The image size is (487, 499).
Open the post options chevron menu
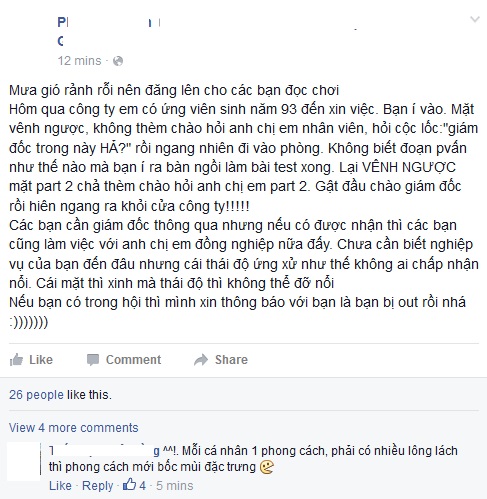(x=475, y=19)
